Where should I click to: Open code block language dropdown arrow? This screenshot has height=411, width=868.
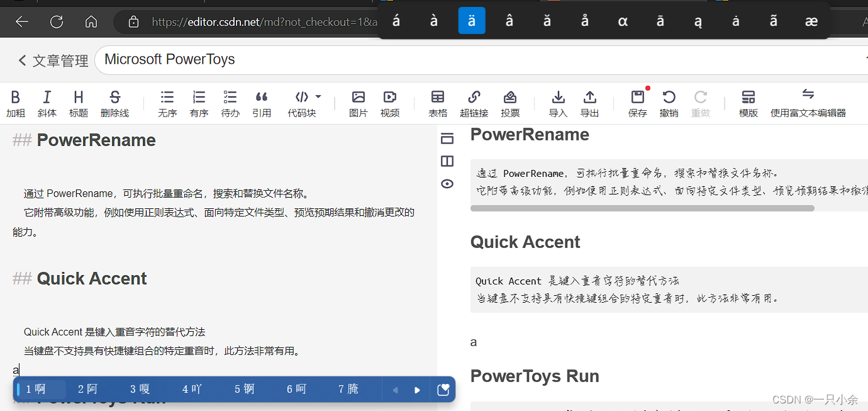tap(318, 96)
